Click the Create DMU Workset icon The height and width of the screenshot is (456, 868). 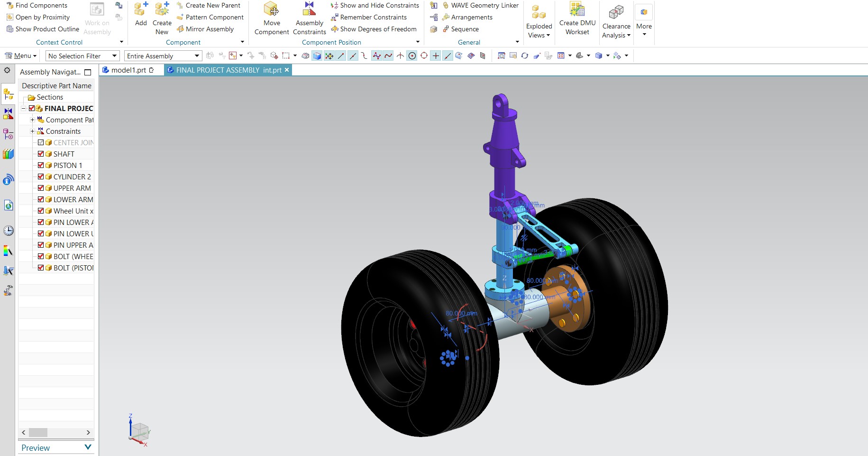click(x=577, y=9)
